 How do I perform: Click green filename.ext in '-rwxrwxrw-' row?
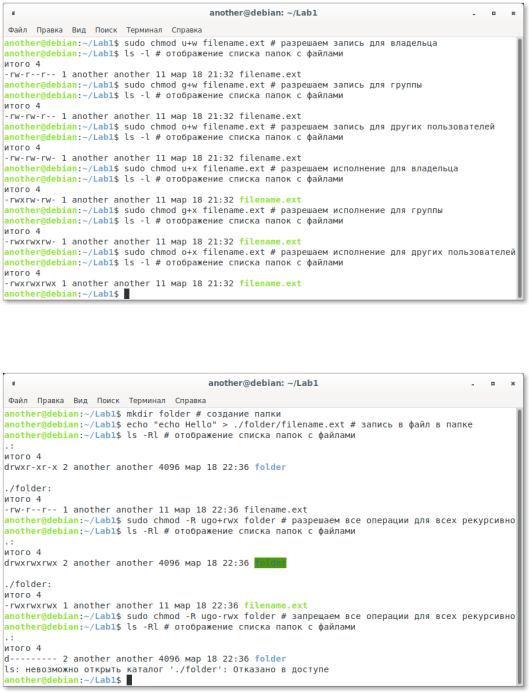270,241
